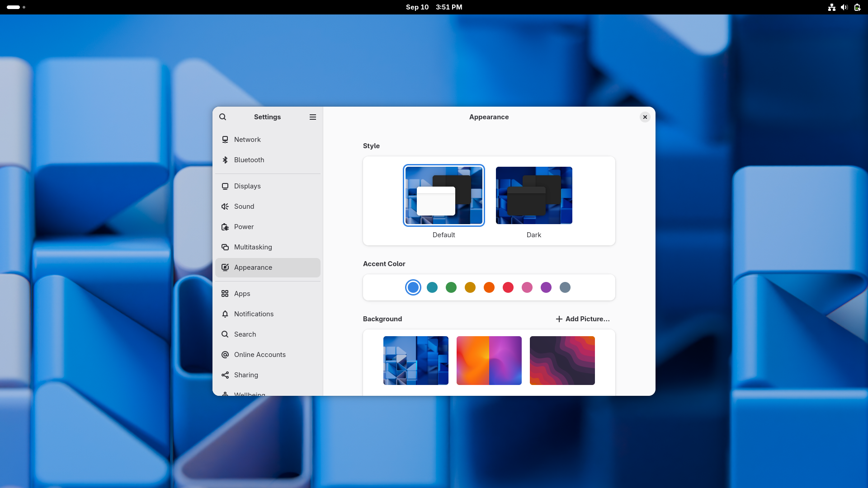Image resolution: width=868 pixels, height=488 pixels.
Task: Open the volume icon in top bar
Action: pyautogui.click(x=844, y=7)
